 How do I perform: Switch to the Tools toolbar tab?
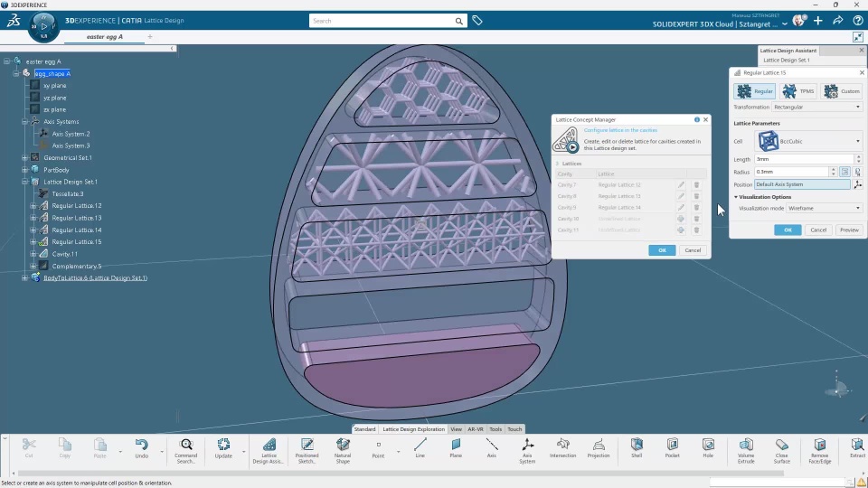point(495,429)
